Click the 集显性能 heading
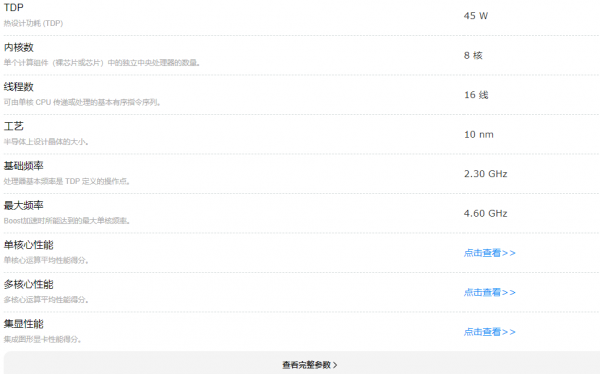 pyautogui.click(x=24, y=324)
